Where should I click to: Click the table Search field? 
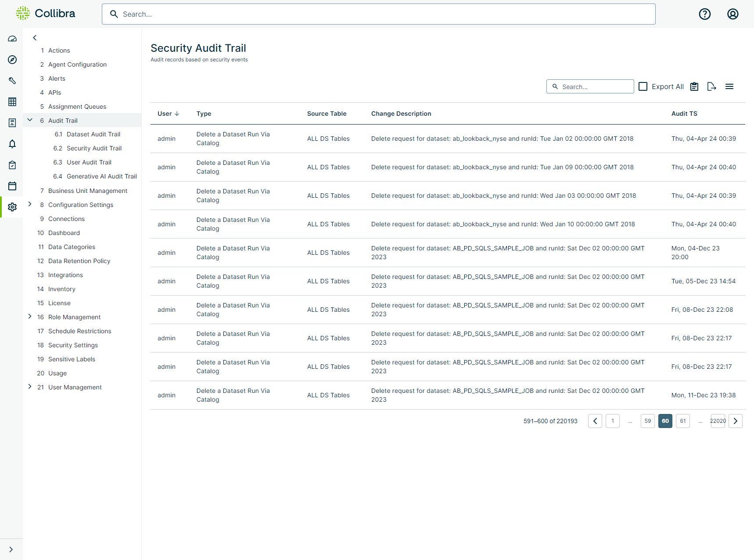tap(590, 86)
